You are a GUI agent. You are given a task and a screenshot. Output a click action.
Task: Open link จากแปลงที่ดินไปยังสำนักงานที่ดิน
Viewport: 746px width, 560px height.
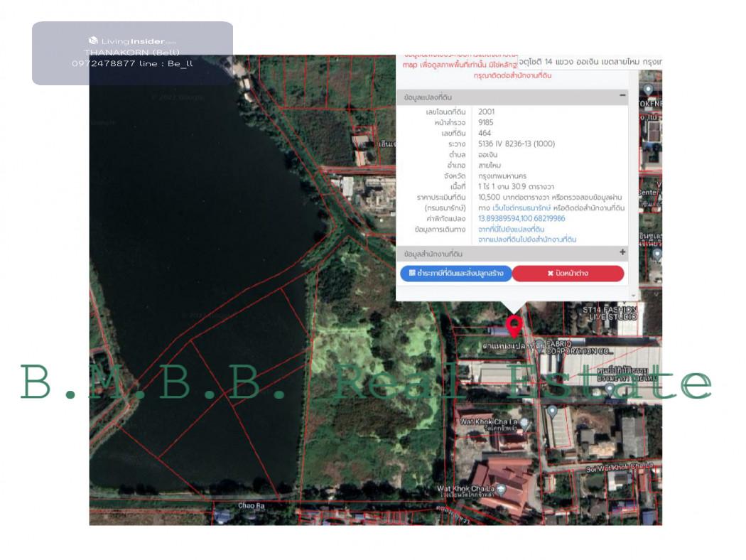(x=527, y=240)
